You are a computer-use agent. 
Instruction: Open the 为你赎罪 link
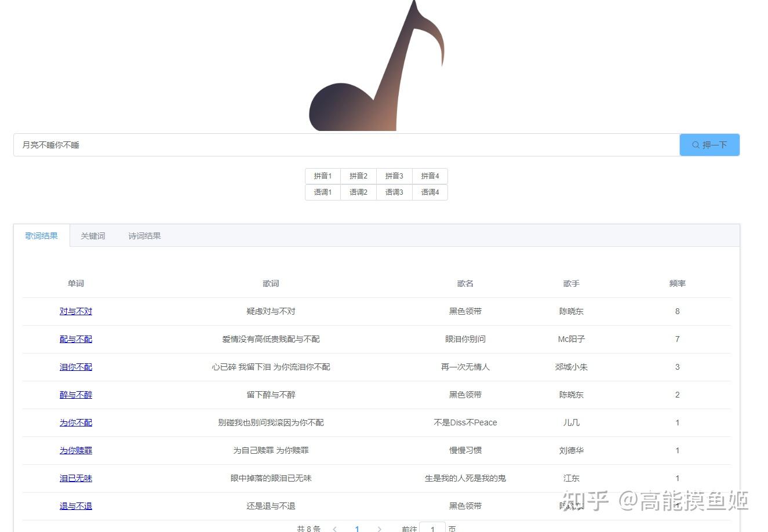[x=76, y=450]
